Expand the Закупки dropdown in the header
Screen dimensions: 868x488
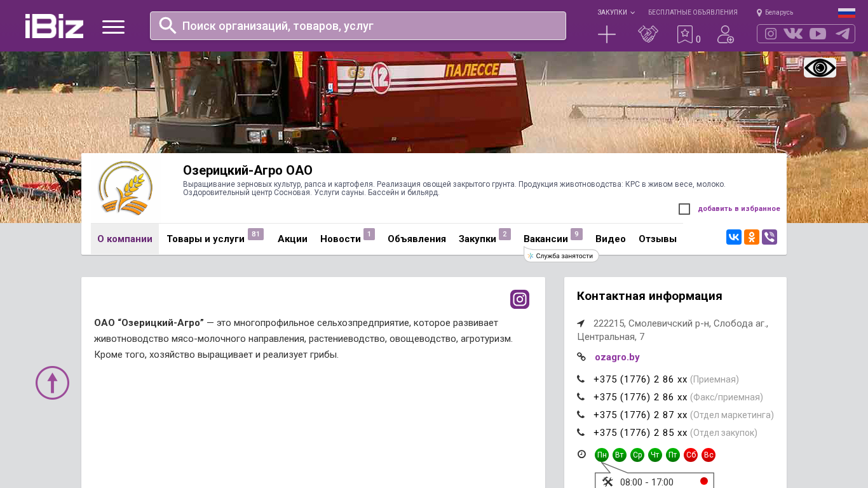click(616, 12)
